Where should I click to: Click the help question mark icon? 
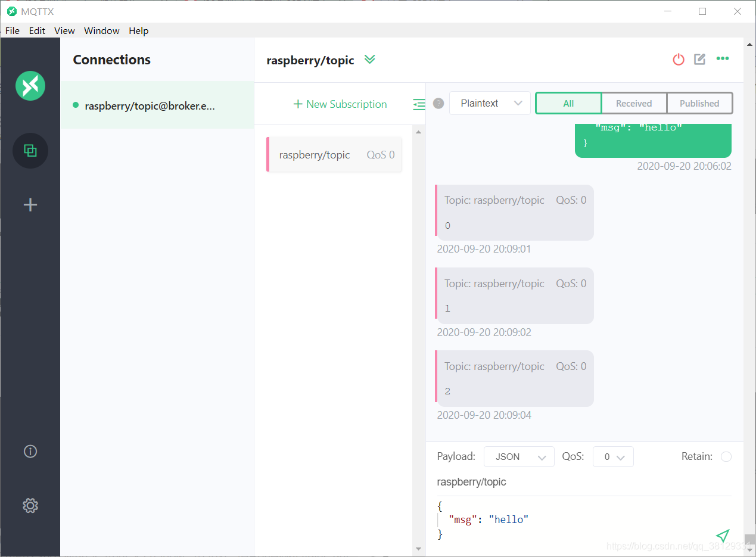click(438, 103)
